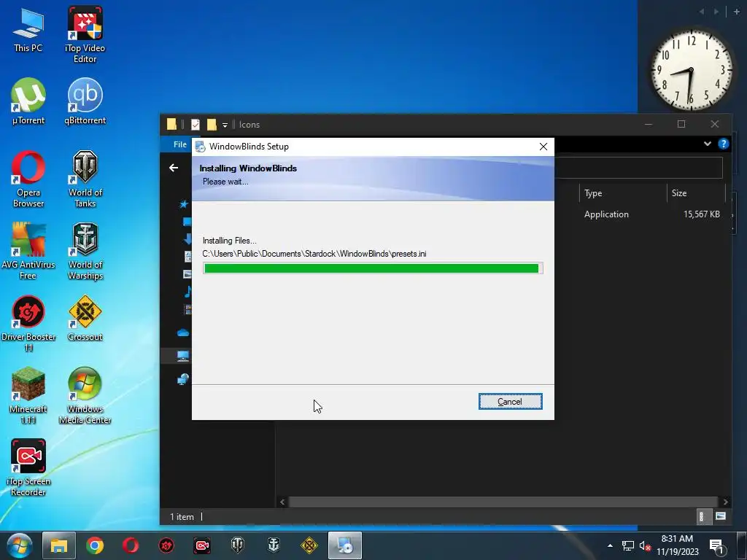The height and width of the screenshot is (560, 747).
Task: Go back in the Icons Explorer window
Action: point(174,168)
